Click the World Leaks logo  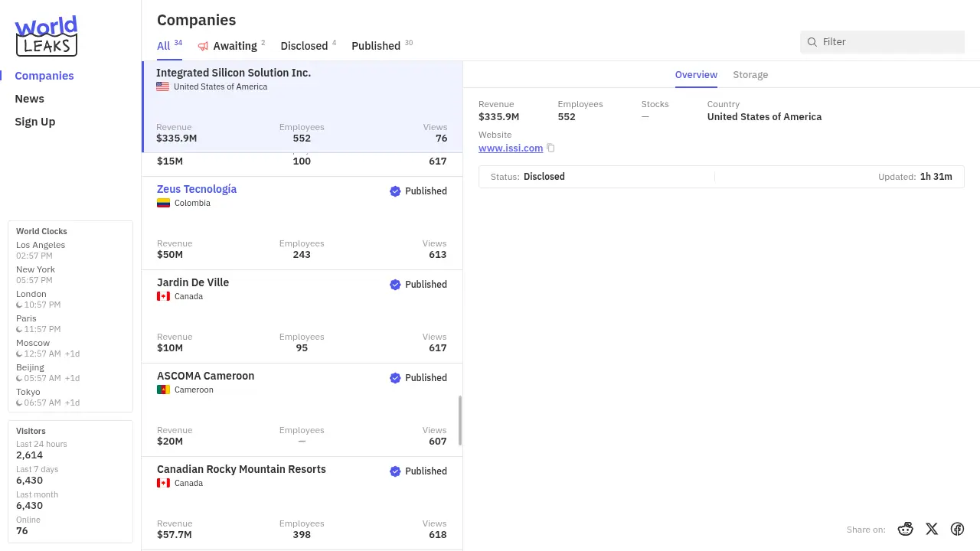point(47,36)
